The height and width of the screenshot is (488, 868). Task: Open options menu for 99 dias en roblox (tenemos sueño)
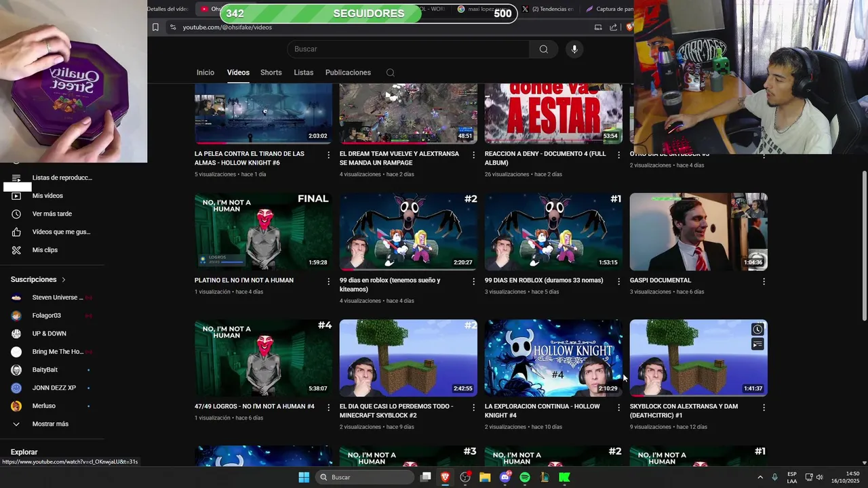tap(474, 281)
